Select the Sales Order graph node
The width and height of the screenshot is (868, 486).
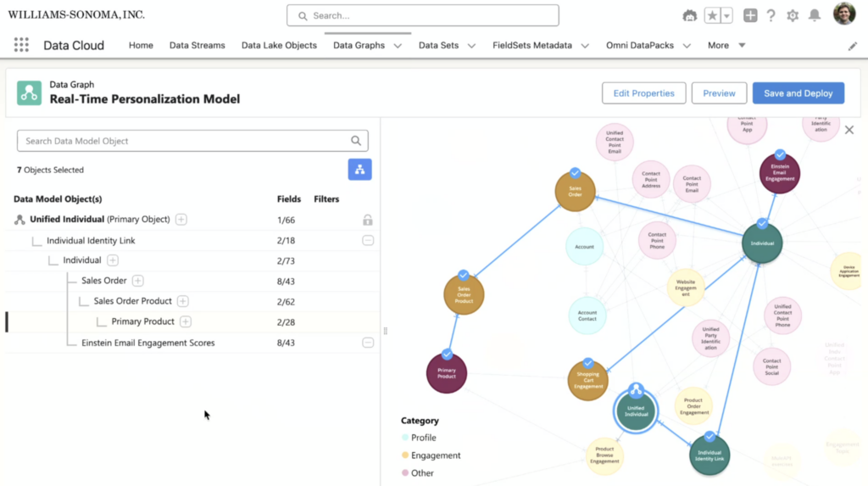(x=576, y=191)
